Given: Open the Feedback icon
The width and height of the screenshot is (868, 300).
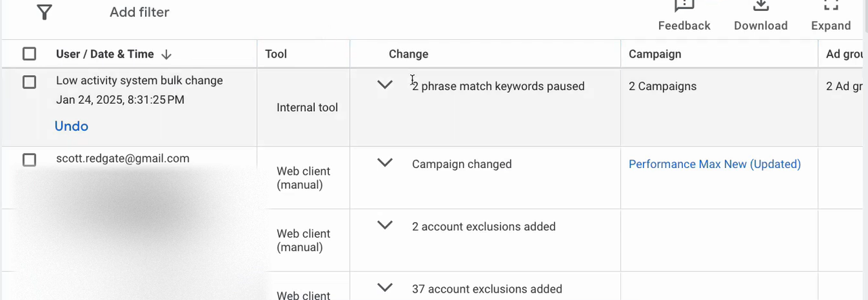Looking at the screenshot, I should coord(684,6).
